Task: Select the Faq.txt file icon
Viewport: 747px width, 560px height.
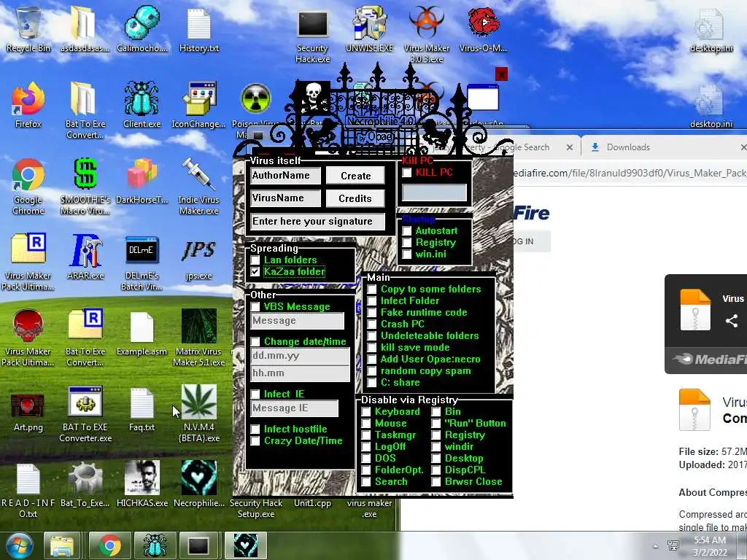Action: 142,408
